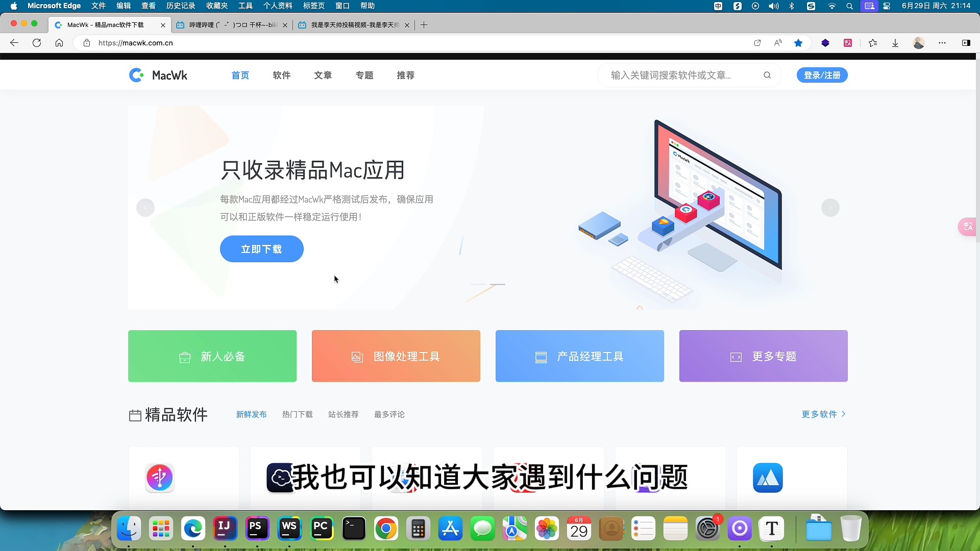Open Google Chrome from the dock
This screenshot has width=980, height=551.
386,529
